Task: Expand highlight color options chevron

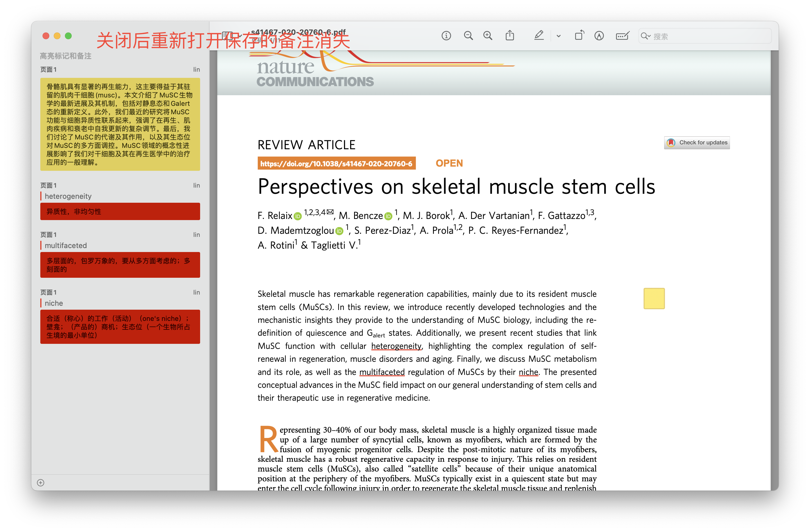Action: point(558,36)
